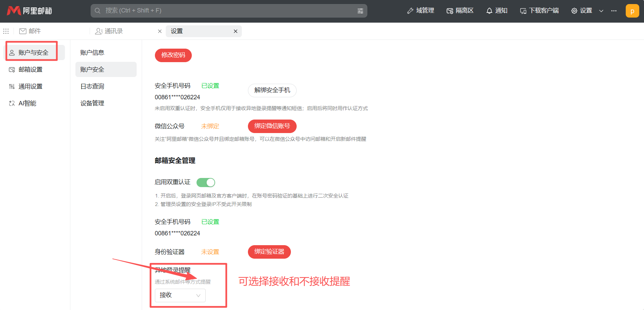Click the more options ellipsis icon
The image size is (644, 310).
[614, 11]
